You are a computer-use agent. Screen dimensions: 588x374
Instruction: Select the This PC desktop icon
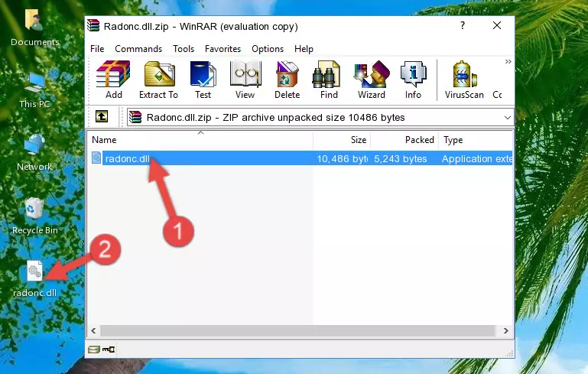pos(34,91)
